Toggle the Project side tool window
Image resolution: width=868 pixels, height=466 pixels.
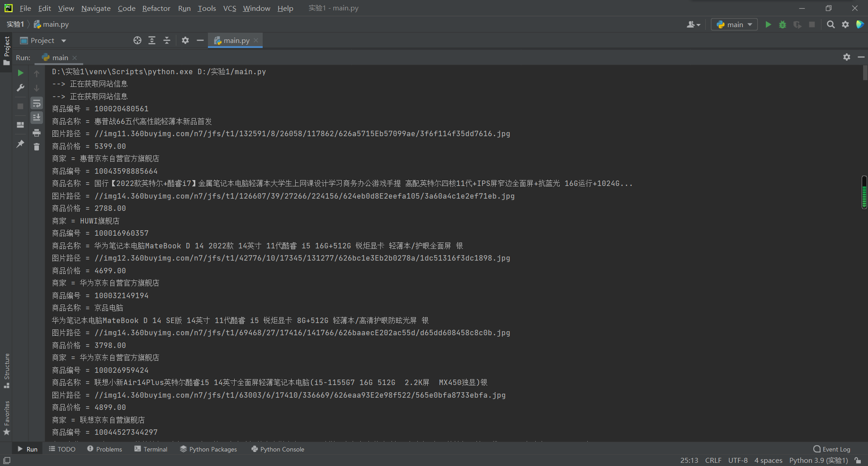point(6,51)
